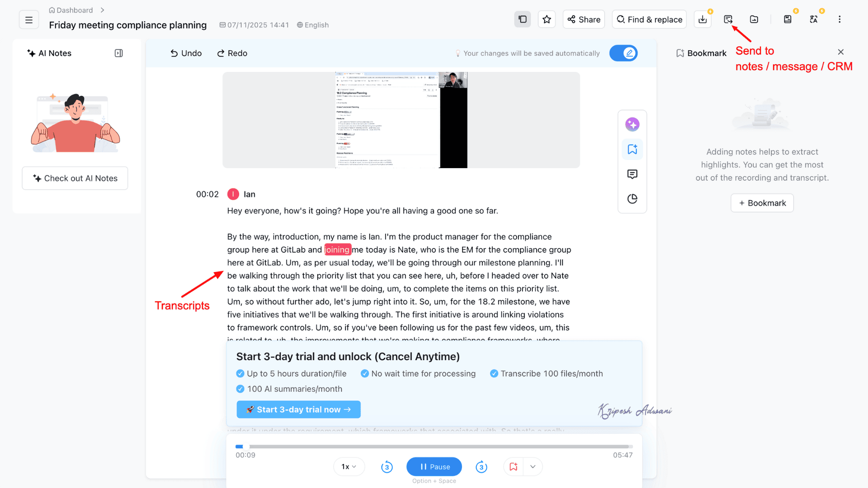Open the analytics pie chart icon
This screenshot has height=488, width=868.
(632, 199)
